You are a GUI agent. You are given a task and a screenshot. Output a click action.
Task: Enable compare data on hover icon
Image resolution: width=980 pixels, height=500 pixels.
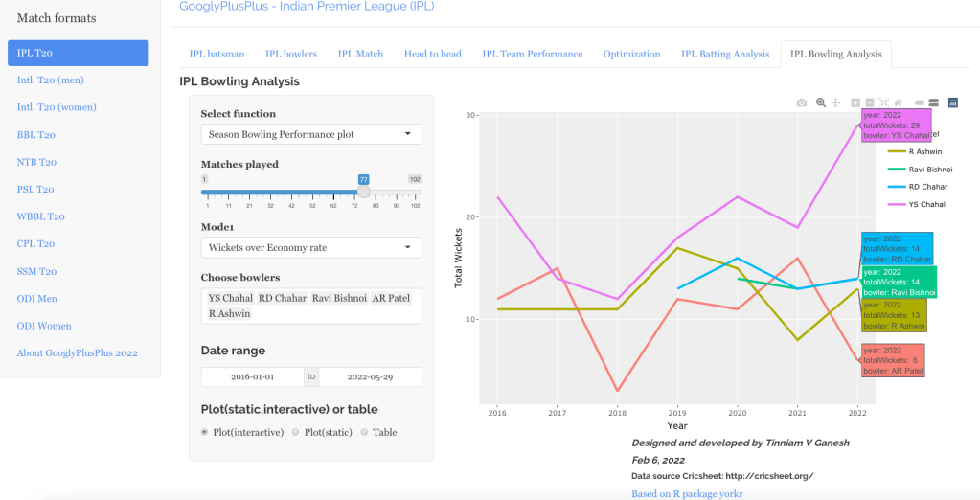click(x=932, y=102)
